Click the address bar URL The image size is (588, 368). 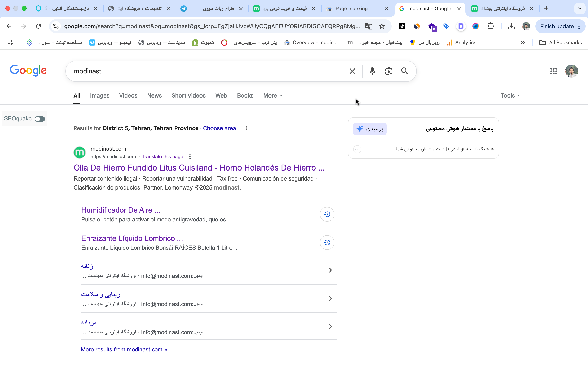pyautogui.click(x=212, y=26)
